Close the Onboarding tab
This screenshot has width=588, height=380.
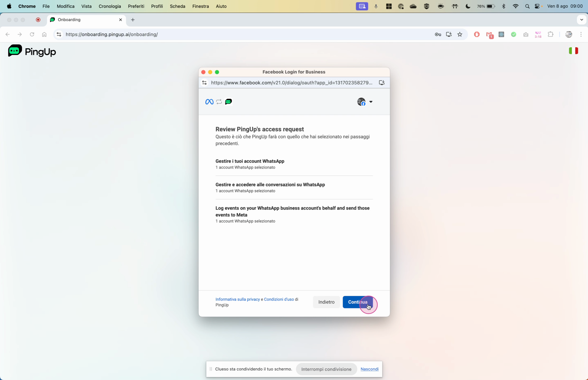(x=120, y=20)
